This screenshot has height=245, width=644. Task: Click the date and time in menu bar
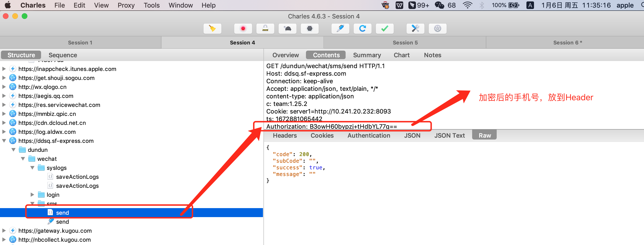coord(576,5)
